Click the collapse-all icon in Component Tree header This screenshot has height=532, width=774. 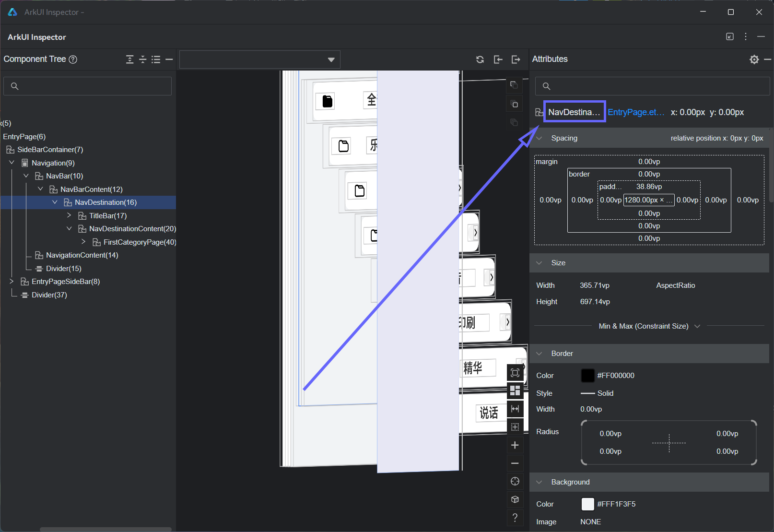tap(142, 59)
